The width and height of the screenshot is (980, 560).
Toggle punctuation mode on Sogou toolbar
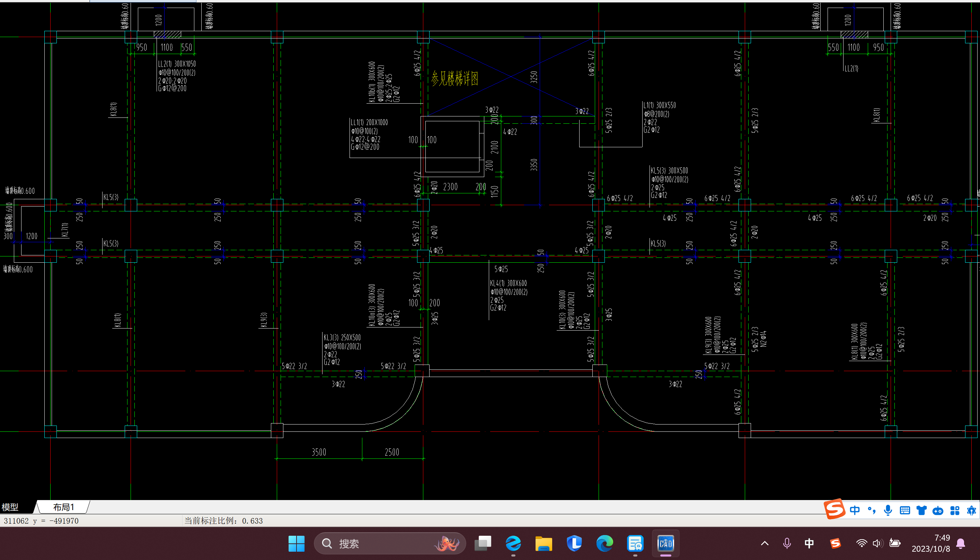[x=871, y=510]
